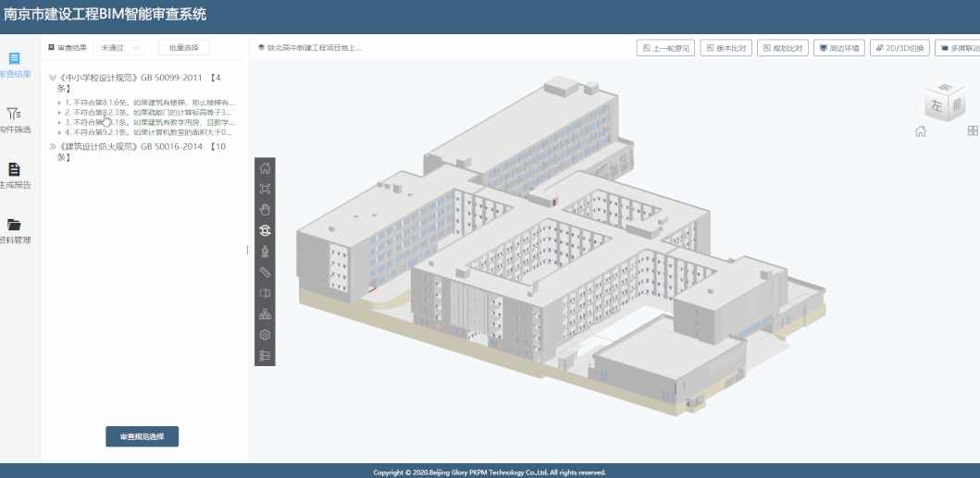Open the properties list icon in toolbar

265,356
